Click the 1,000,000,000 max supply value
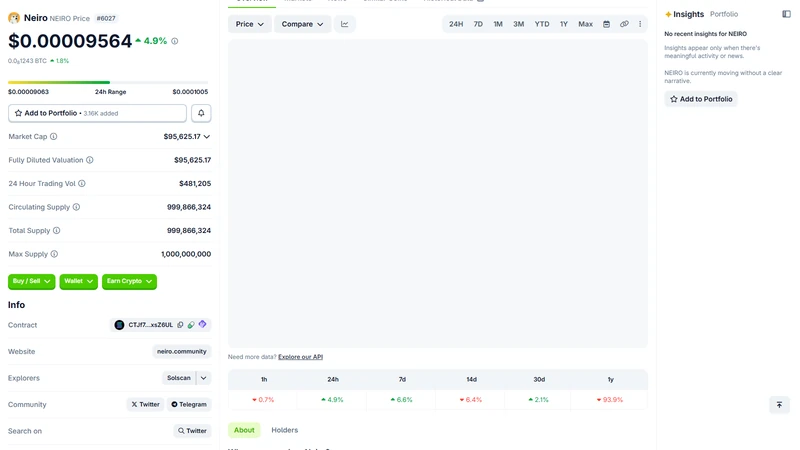 (186, 254)
